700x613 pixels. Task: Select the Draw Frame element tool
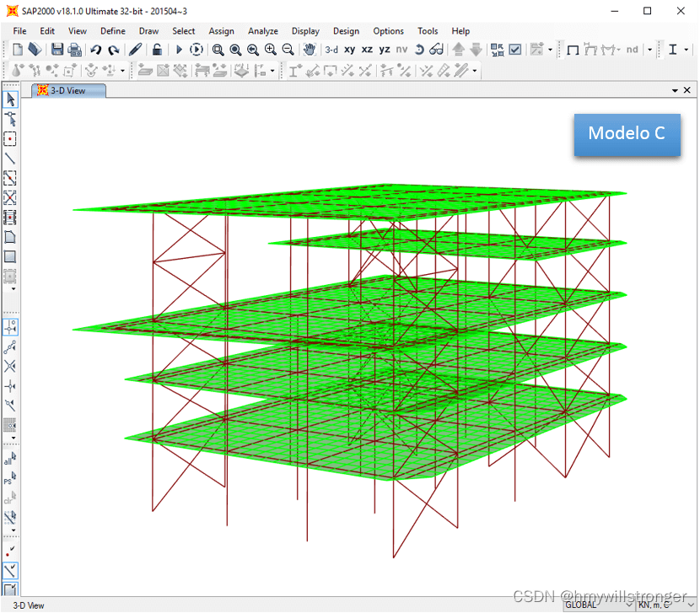pyautogui.click(x=11, y=158)
